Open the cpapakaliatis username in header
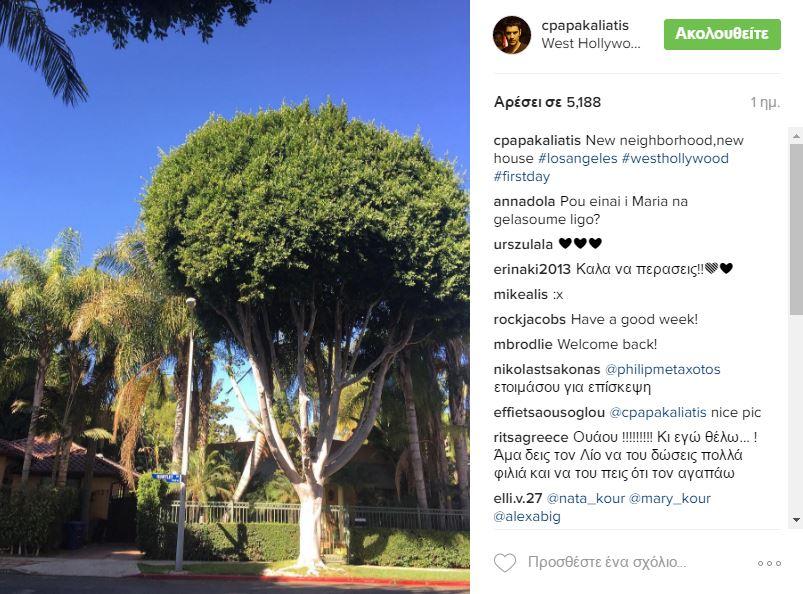 coord(585,25)
